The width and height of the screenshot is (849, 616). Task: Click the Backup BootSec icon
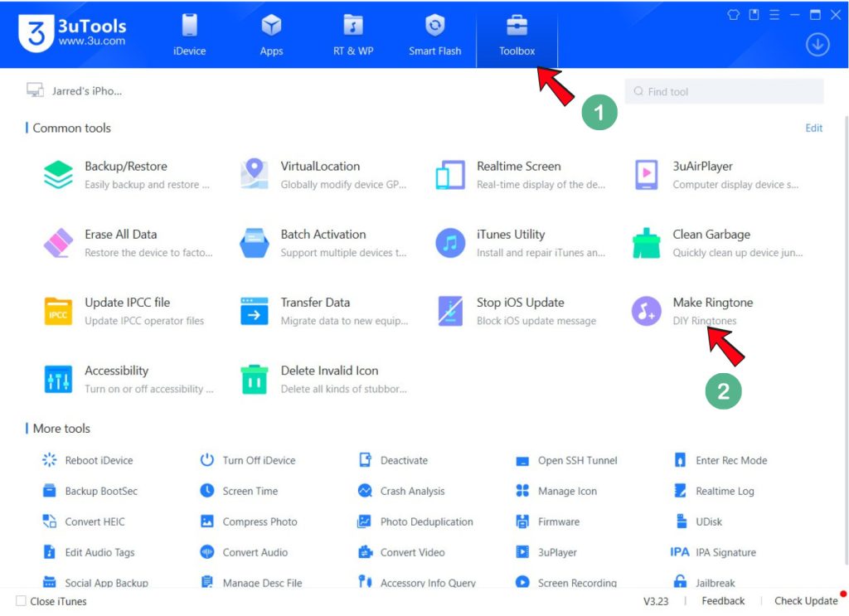pyautogui.click(x=49, y=491)
